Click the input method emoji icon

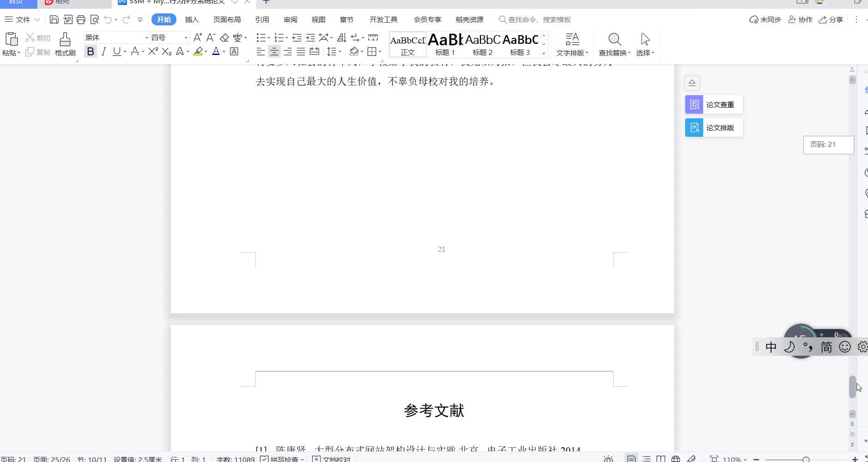point(844,347)
